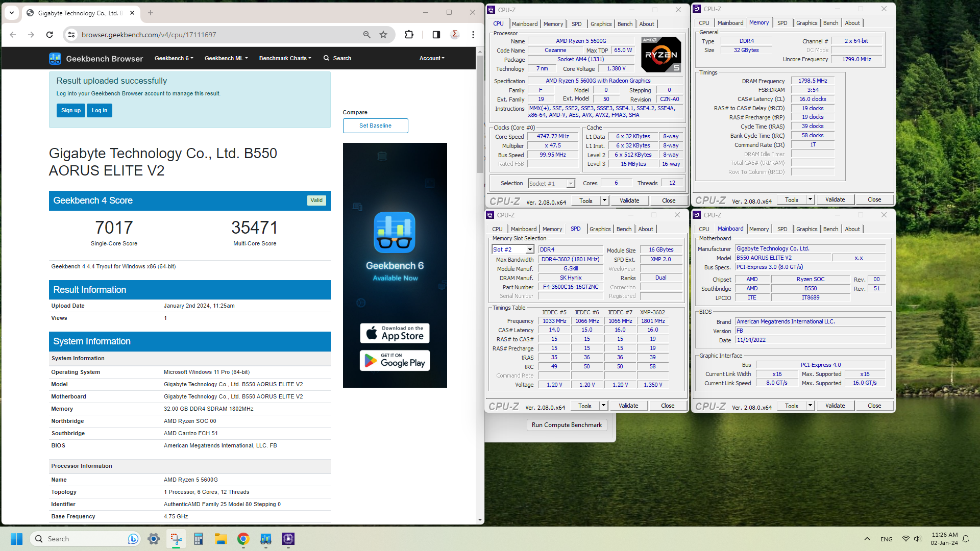Toggle the Chrome side panel icon
This screenshot has width=980, height=551.
(x=436, y=35)
